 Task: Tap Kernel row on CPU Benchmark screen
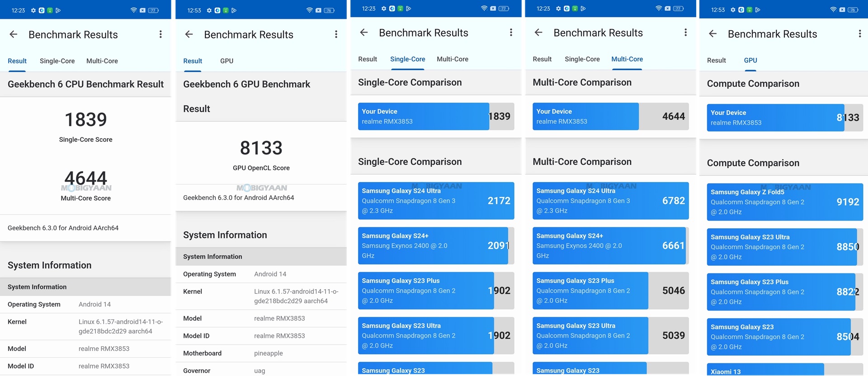[x=85, y=326]
